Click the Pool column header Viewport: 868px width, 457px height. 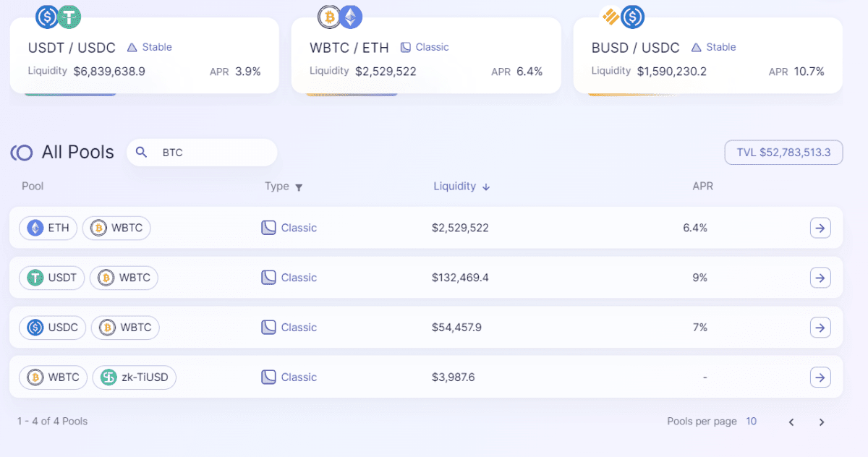(33, 187)
